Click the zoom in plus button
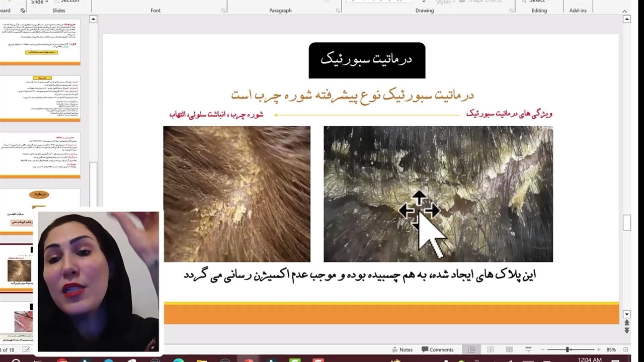The image size is (644, 362). point(598,349)
